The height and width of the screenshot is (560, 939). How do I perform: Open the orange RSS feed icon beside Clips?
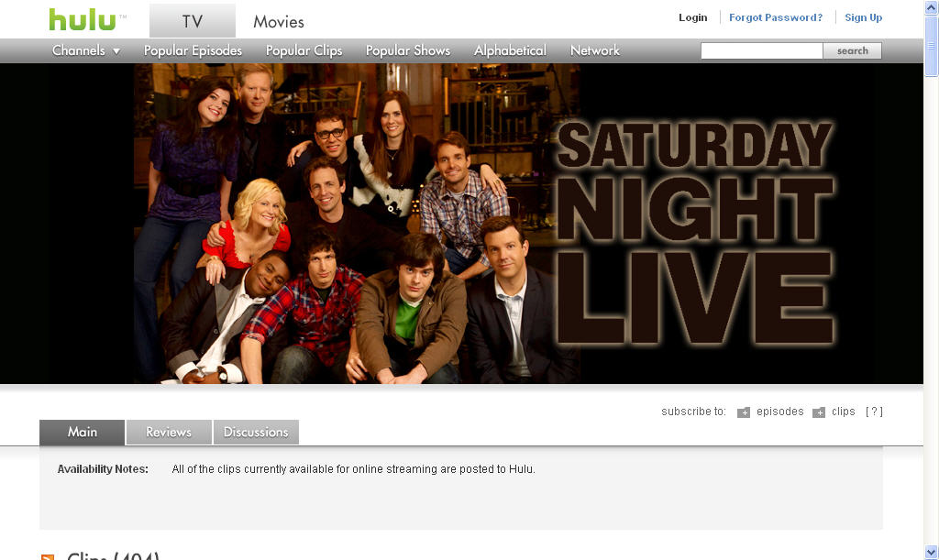tap(49, 556)
